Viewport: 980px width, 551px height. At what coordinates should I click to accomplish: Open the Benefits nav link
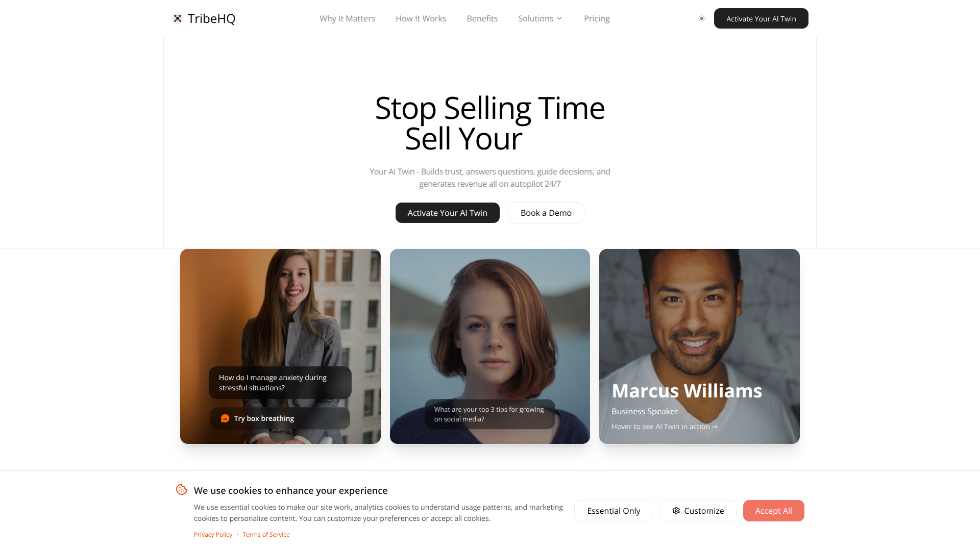point(482,18)
